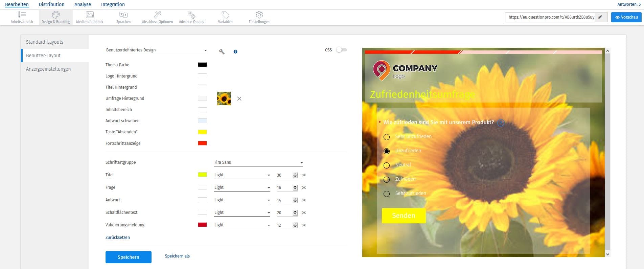The image size is (644, 269).
Task: Pick the Thema Farbe black swatch
Action: (x=202, y=65)
